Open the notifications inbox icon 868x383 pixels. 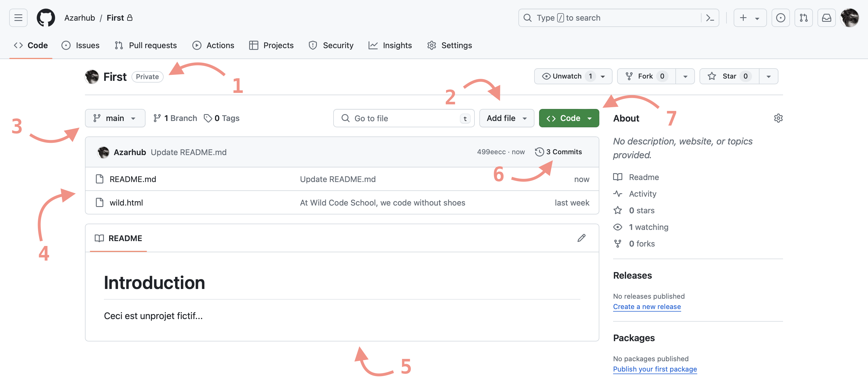pos(827,18)
